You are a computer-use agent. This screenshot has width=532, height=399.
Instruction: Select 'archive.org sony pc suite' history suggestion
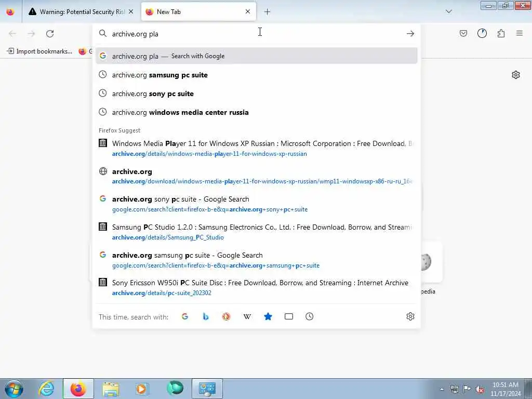(257, 94)
